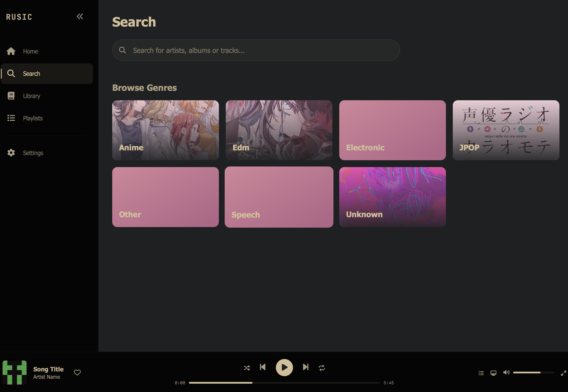
Task: Open Playlists from sidebar
Action: (x=33, y=118)
